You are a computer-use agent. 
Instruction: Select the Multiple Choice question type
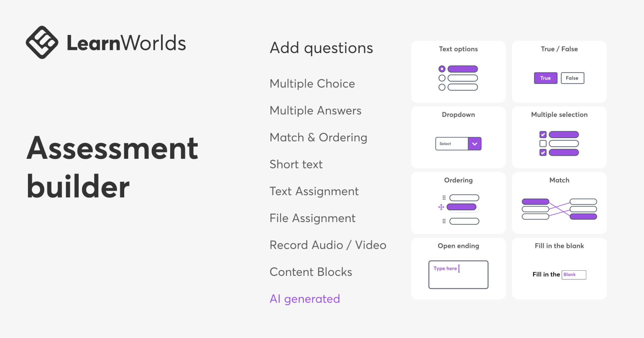312,83
